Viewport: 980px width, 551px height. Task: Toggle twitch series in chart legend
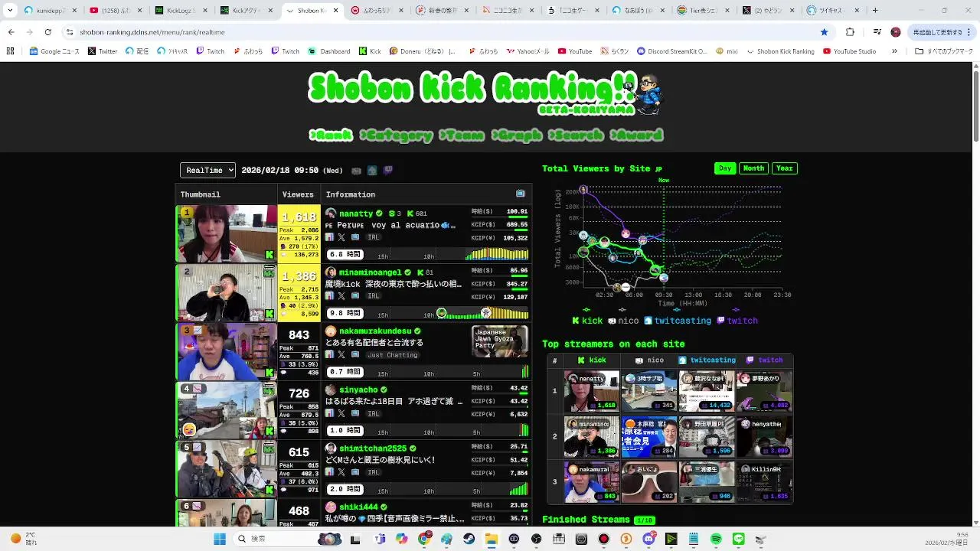(737, 321)
